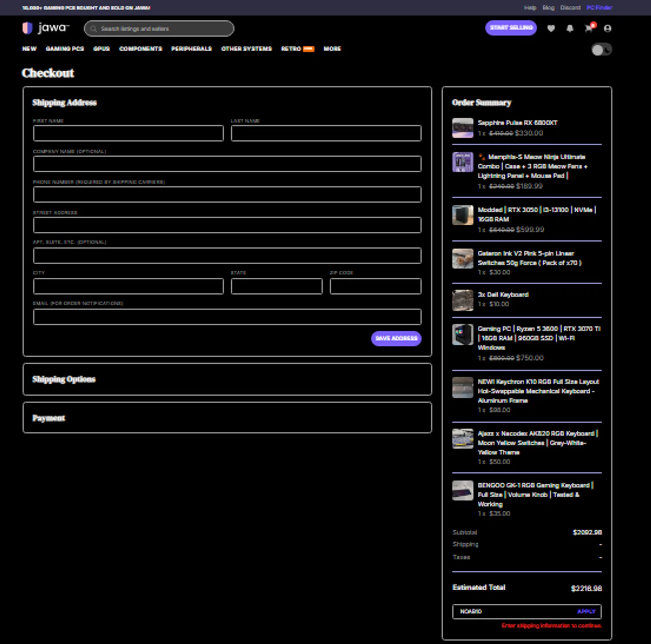Click Sapphire Pulse RX 6800XT title
This screenshot has width=651, height=644.
point(517,123)
